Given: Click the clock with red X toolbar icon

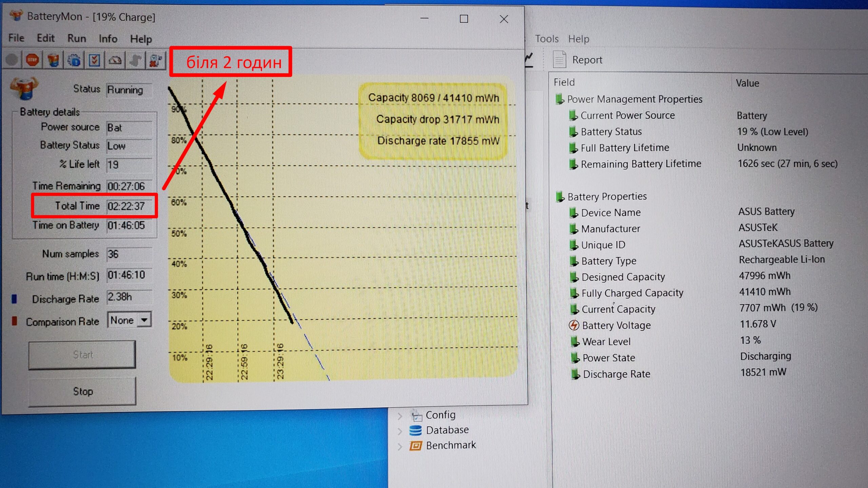Looking at the screenshot, I should pyautogui.click(x=156, y=61).
